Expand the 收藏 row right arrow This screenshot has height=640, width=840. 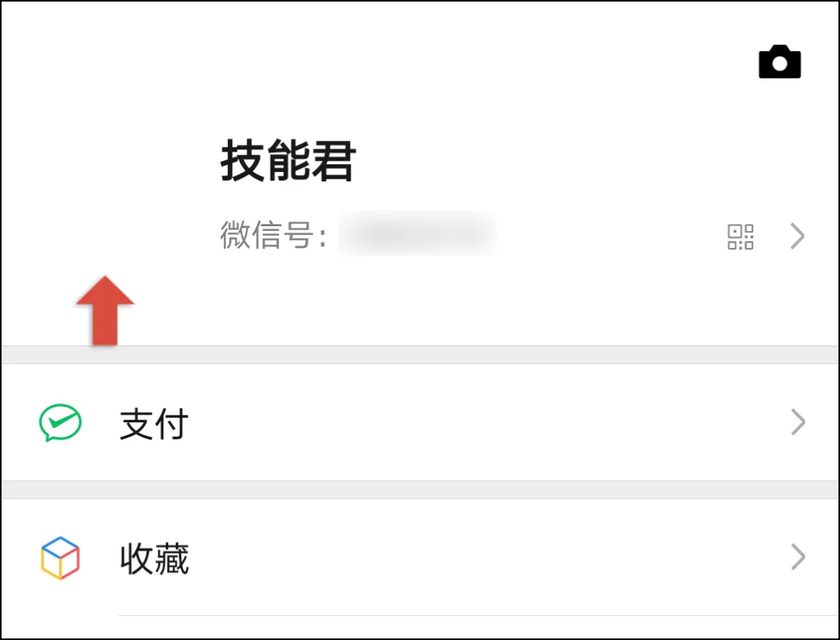(796, 557)
